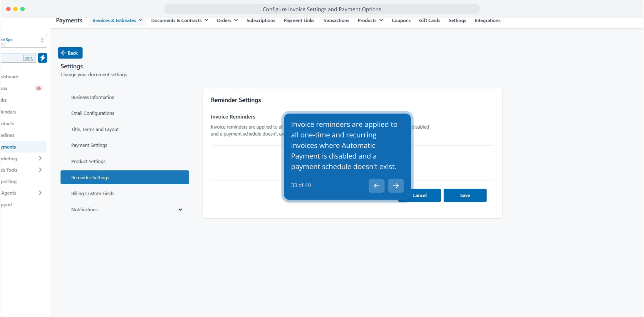Screen dimensions: 644x317
Task: Click the Cancel button
Action: (x=423, y=195)
